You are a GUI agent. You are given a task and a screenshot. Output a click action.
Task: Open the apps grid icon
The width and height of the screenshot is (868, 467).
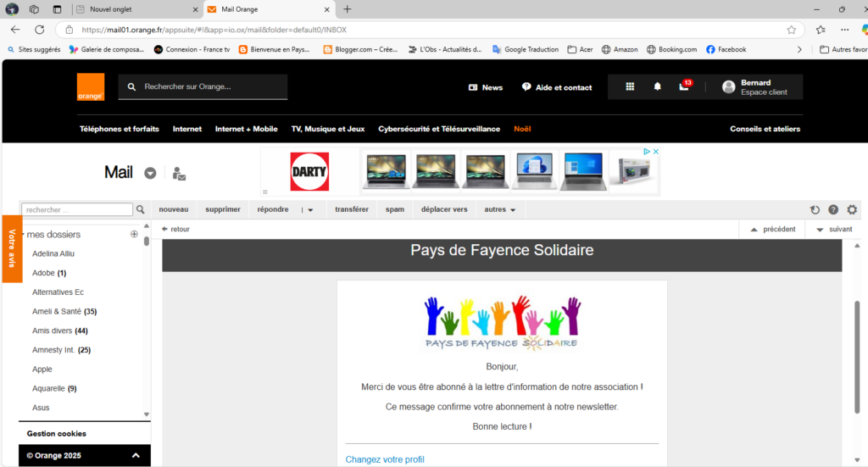630,86
